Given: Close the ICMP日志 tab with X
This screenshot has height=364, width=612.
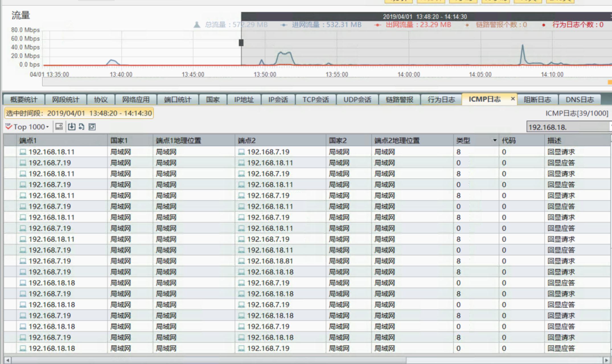Looking at the screenshot, I should pyautogui.click(x=513, y=99).
